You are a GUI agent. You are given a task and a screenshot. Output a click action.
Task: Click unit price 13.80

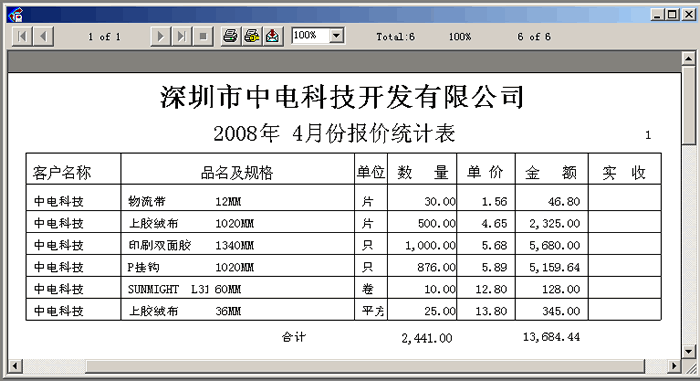coord(491,311)
